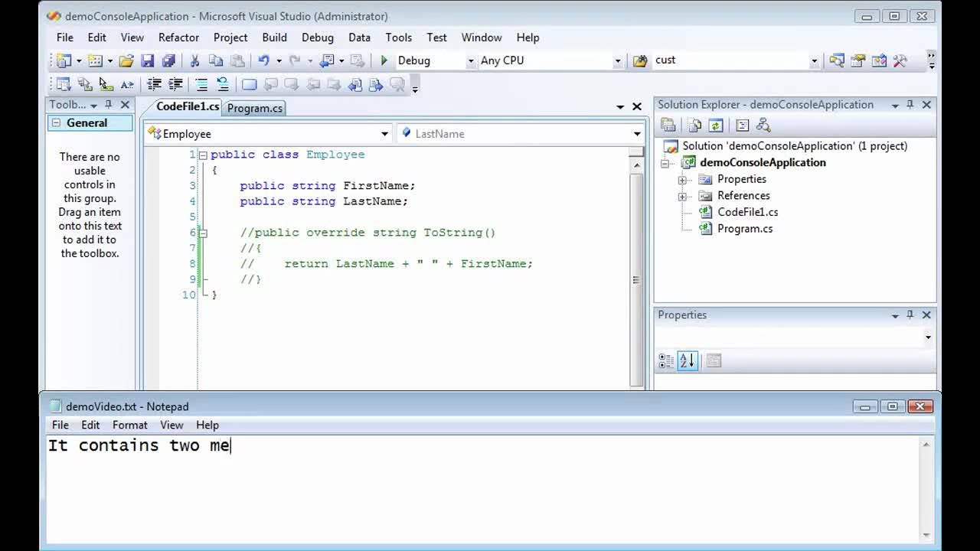Open the Edit menu in Notepad
Screen dimensions: 980x551
[90, 425]
